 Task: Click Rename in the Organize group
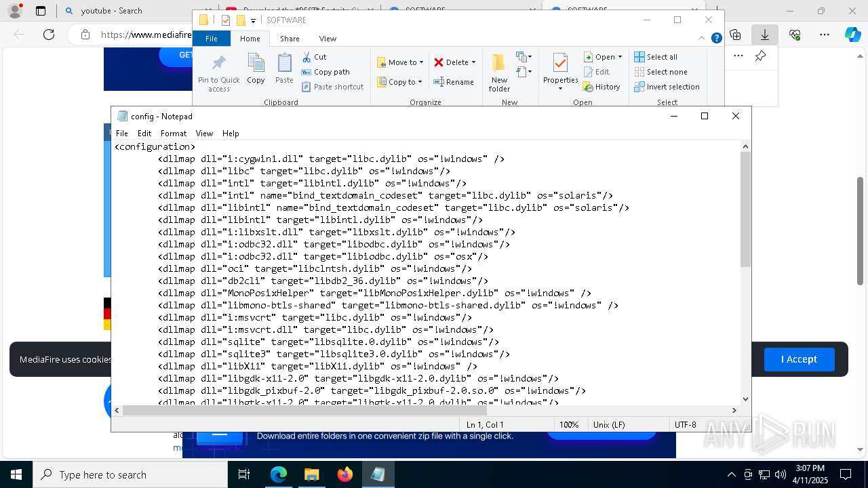point(454,82)
